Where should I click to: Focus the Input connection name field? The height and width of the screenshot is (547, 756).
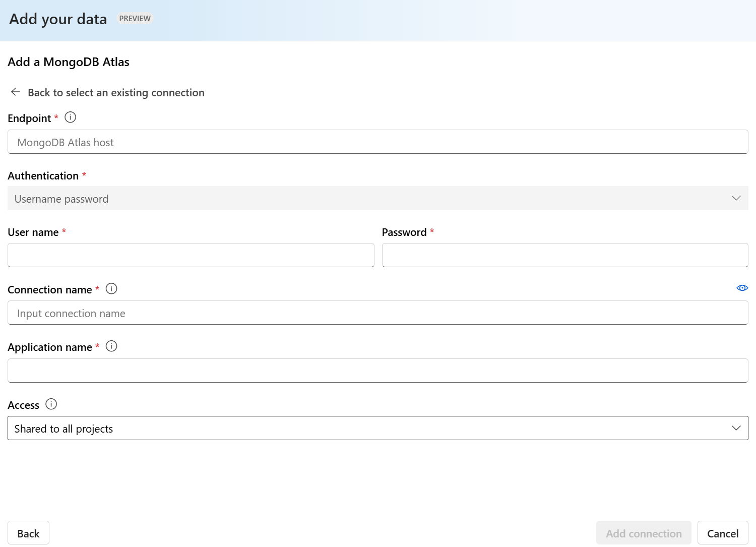(x=377, y=313)
